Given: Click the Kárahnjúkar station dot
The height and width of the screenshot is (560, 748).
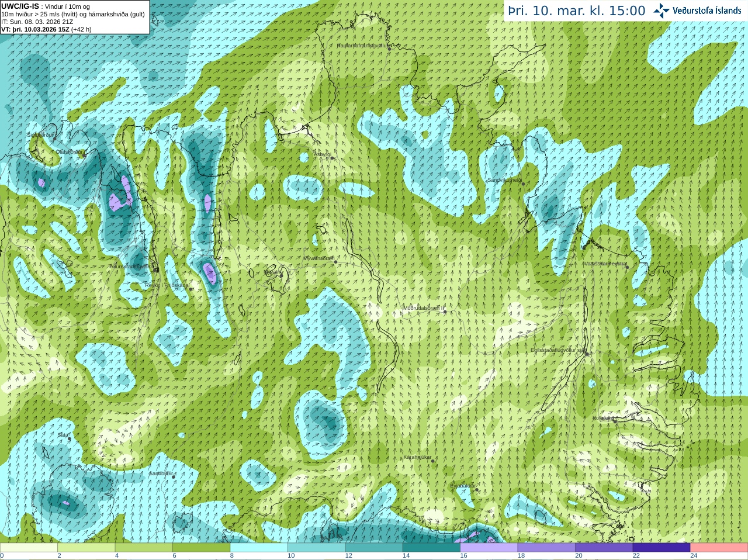Looking at the screenshot, I should pos(432,461).
